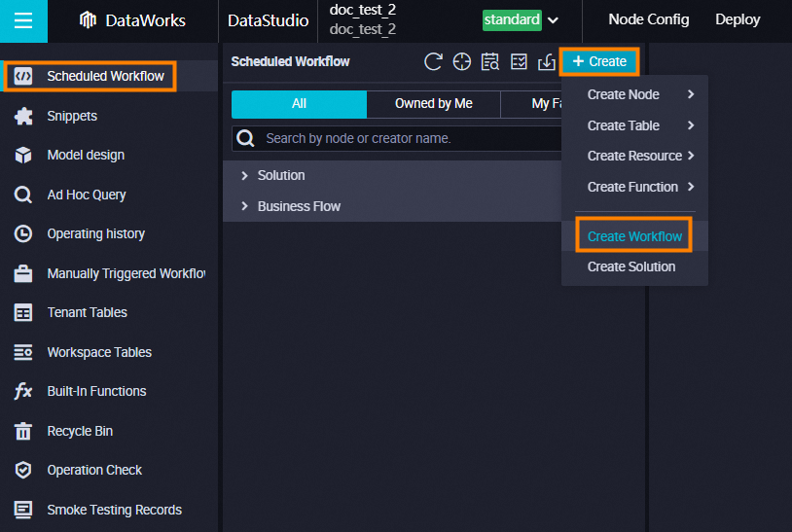Click the calendar search toolbar icon
The width and height of the screenshot is (792, 532).
[x=490, y=61]
